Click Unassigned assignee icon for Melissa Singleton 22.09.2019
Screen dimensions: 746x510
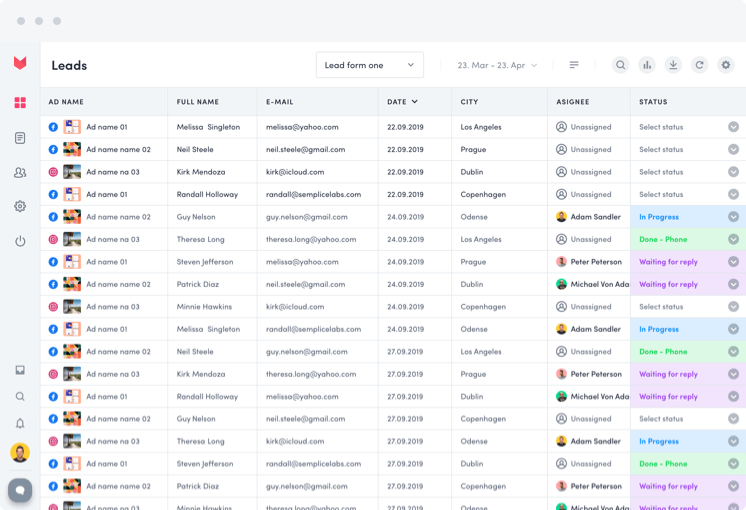click(x=561, y=127)
